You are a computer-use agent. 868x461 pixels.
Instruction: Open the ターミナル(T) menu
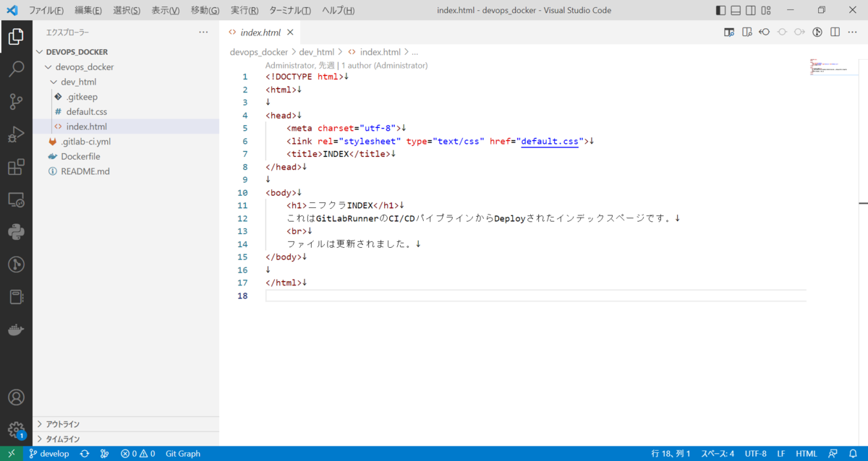pyautogui.click(x=289, y=10)
